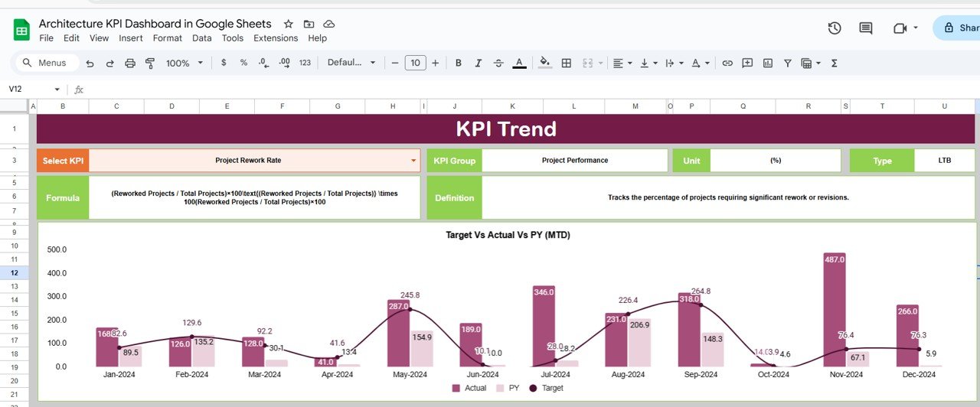
Task: Format as currency with dollar icon
Action: click(224, 63)
